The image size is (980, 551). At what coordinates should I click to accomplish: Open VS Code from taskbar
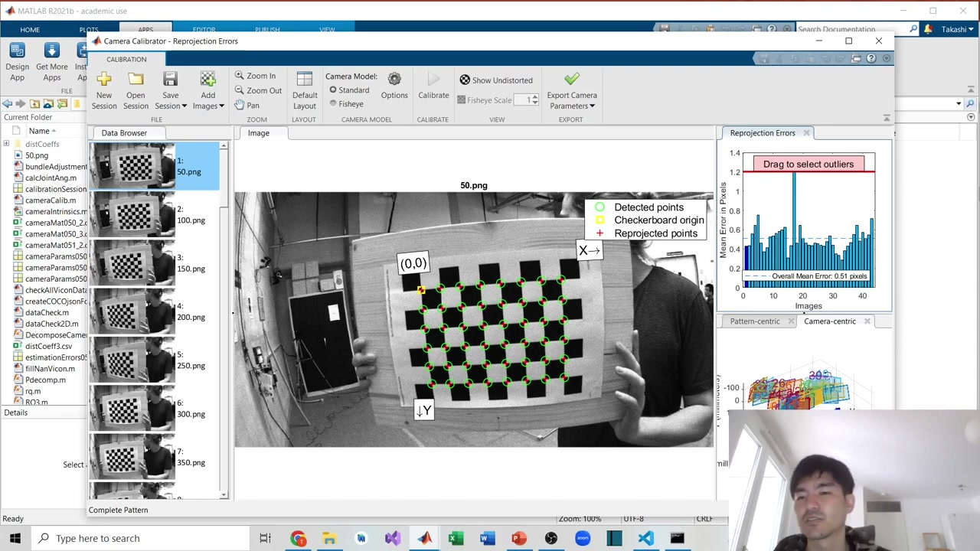click(646, 538)
